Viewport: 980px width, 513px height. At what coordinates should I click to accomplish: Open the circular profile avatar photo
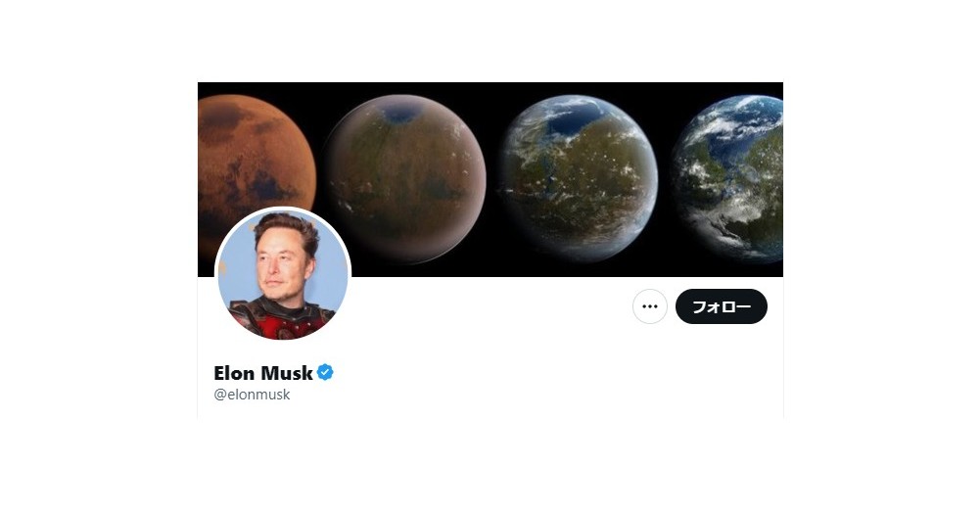coord(283,274)
